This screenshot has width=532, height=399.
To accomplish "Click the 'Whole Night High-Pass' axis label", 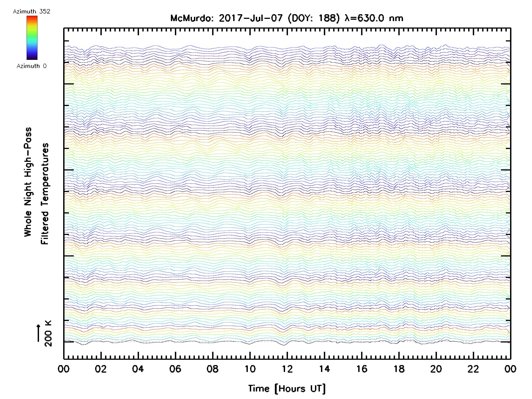I will [x=28, y=182].
